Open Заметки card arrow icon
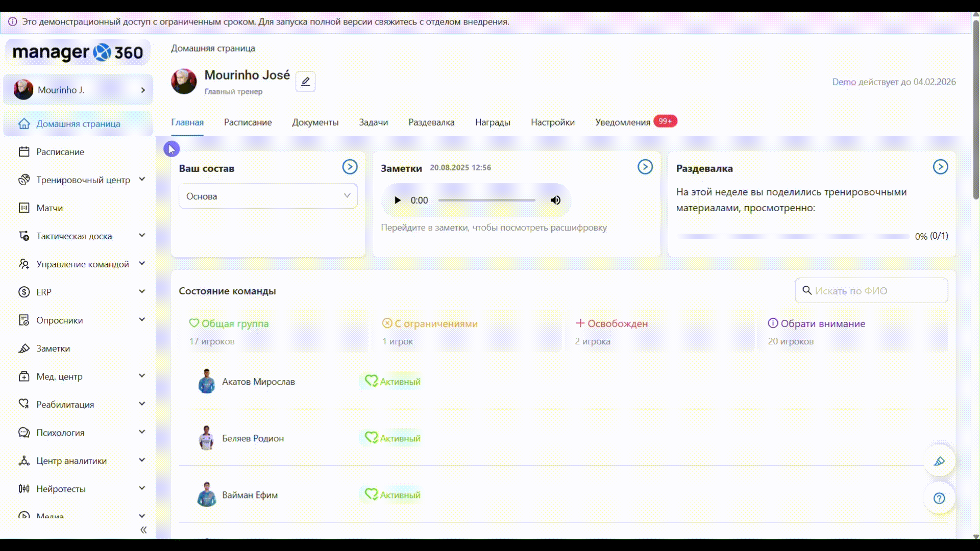 pyautogui.click(x=645, y=167)
